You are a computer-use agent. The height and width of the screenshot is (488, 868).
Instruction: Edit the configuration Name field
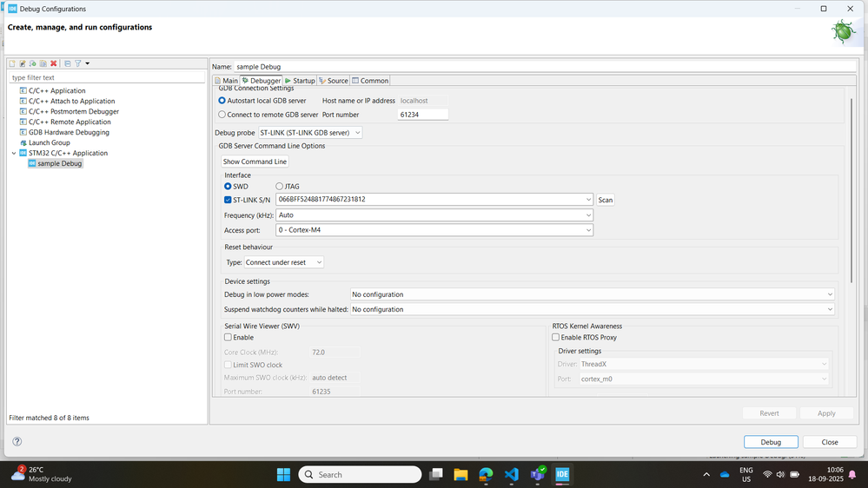click(544, 66)
